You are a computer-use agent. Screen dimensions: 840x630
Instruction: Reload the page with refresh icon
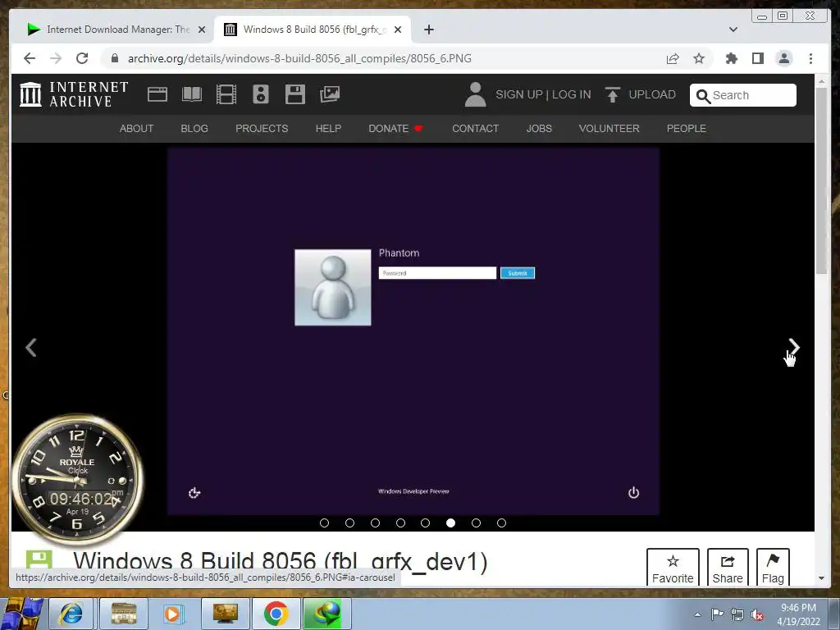[x=82, y=58]
